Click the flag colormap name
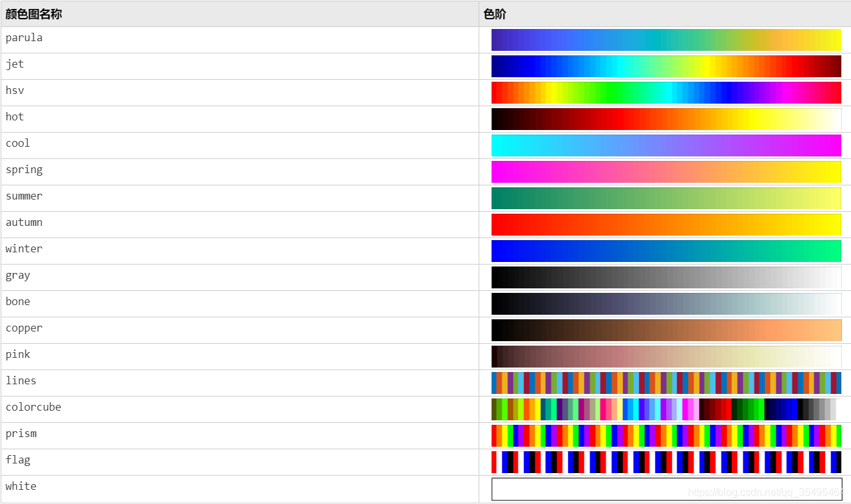The height and width of the screenshot is (504, 851). click(18, 460)
